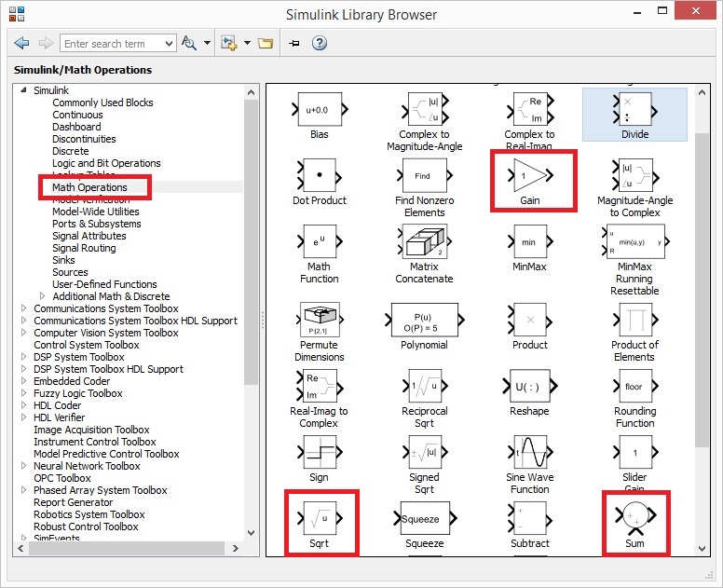The height and width of the screenshot is (588, 723).
Task: Go back with the blue arrow
Action: (x=21, y=44)
